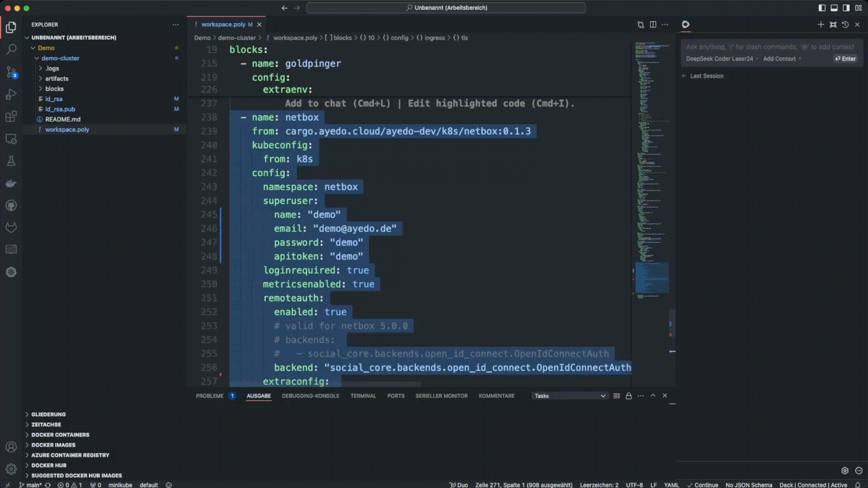Start a new Continue chat session
The image size is (868, 488).
coord(821,24)
